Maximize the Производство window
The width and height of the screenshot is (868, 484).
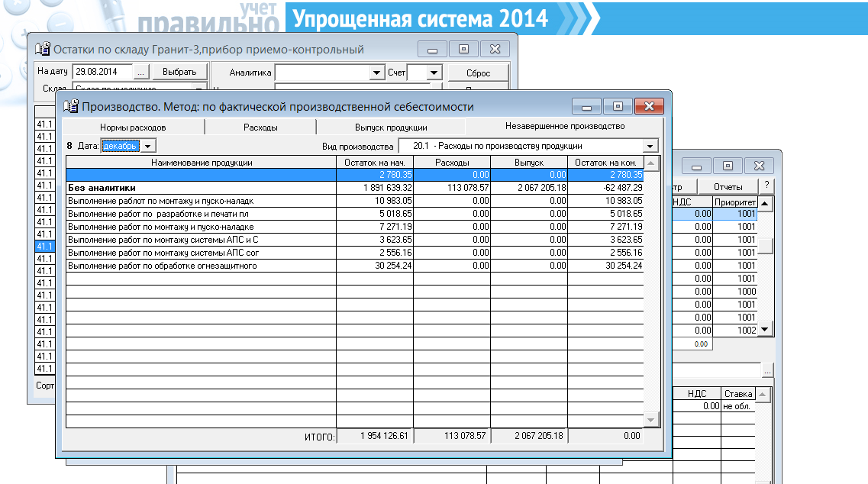click(618, 106)
